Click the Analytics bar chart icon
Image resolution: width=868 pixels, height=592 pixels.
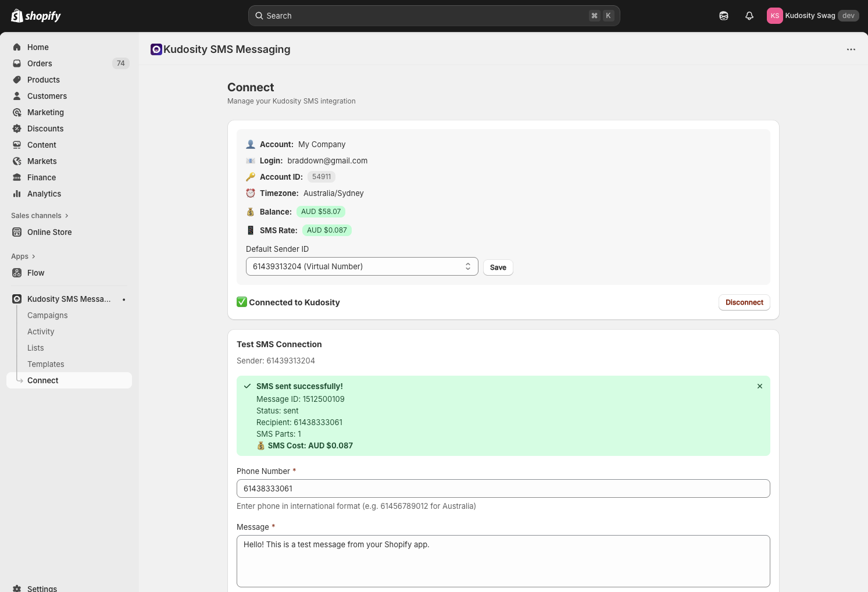coord(17,194)
